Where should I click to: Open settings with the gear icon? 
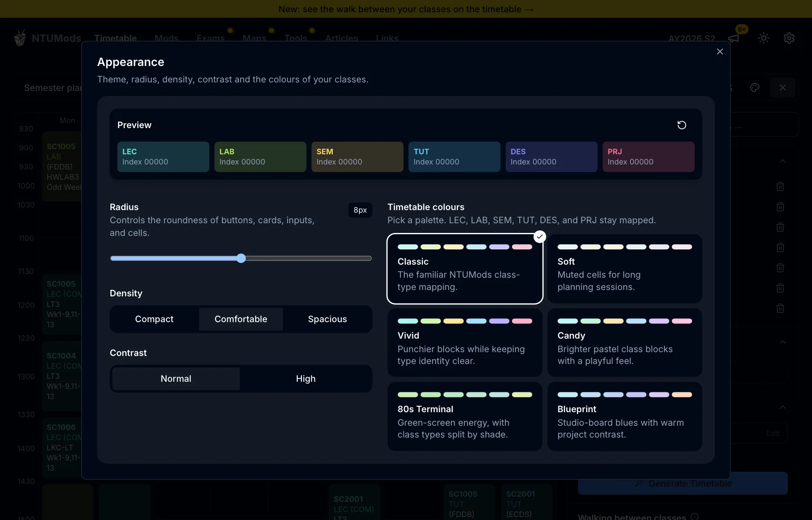[789, 38]
